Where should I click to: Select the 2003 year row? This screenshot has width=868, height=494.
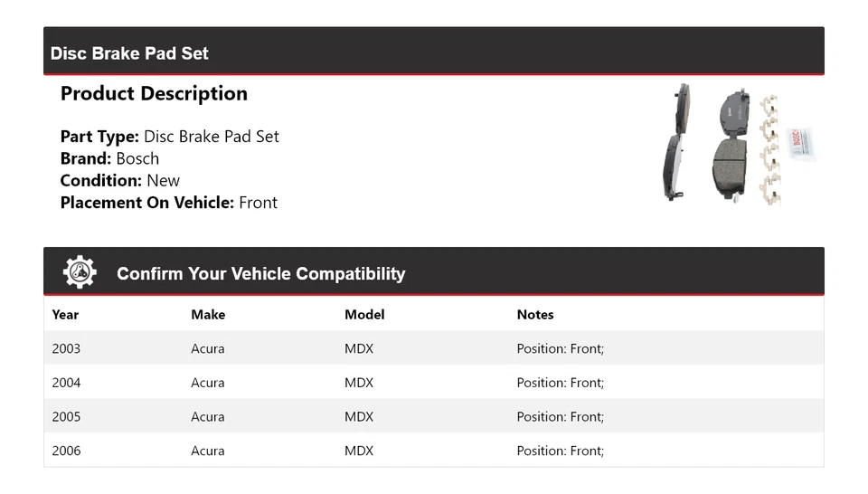(66, 348)
